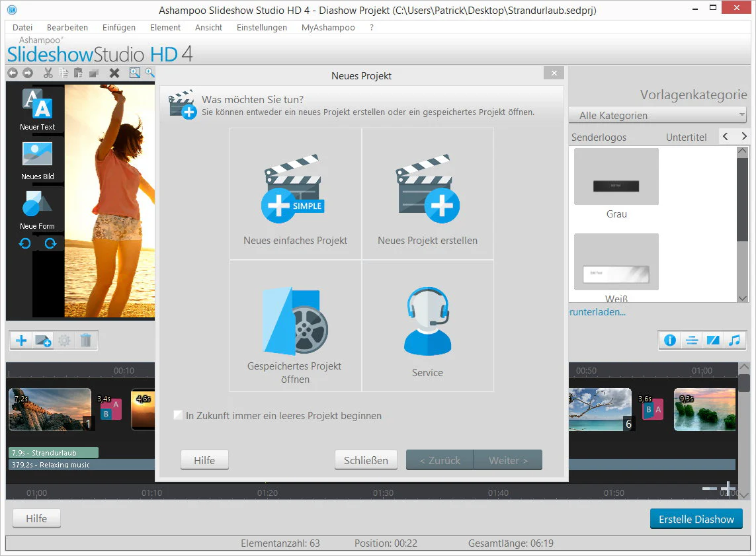The width and height of the screenshot is (756, 556).
Task: Open the Service option with headset icon
Action: point(428,326)
